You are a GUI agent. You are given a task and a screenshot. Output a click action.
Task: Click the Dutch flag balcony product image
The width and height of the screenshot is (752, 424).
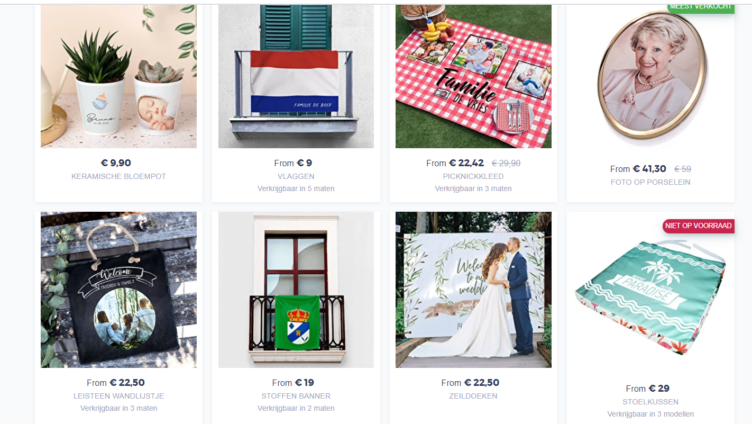296,76
